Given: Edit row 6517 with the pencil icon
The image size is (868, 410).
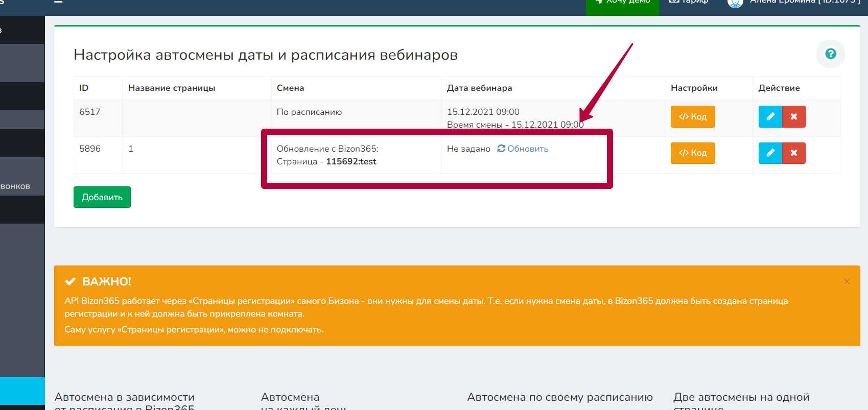Looking at the screenshot, I should click(x=770, y=116).
